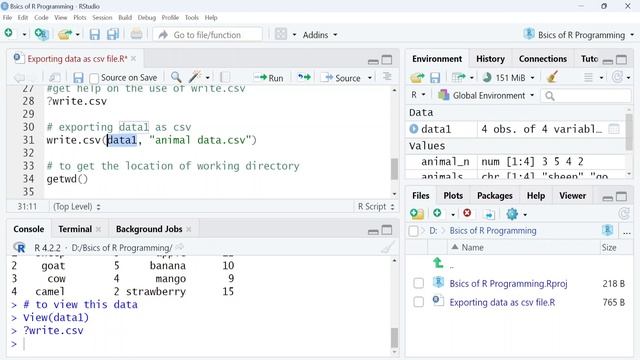
Task: View data1 as table grid icon
Action: tap(613, 129)
